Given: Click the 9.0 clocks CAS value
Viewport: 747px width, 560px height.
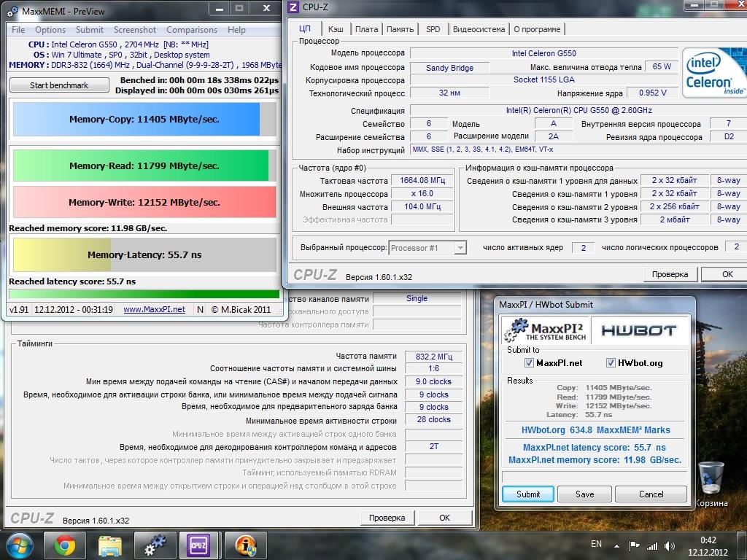Looking at the screenshot, I should pyautogui.click(x=433, y=382).
